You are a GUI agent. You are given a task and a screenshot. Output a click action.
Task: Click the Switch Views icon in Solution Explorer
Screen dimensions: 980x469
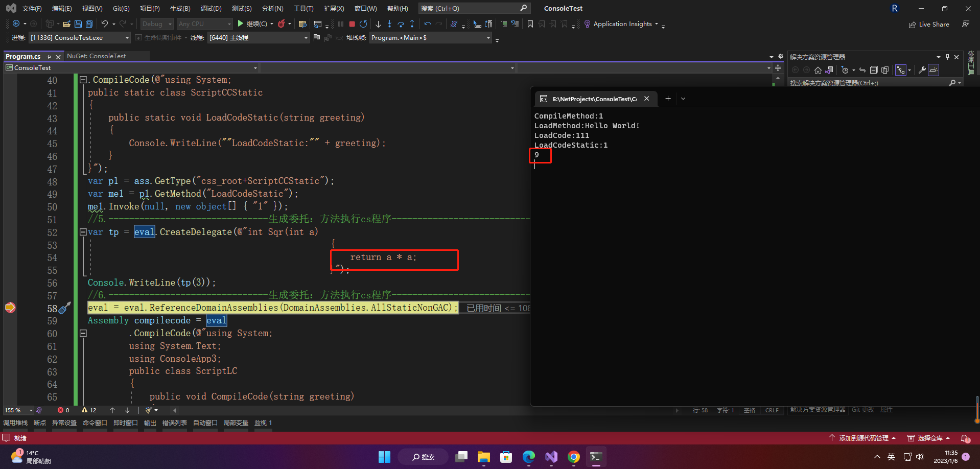[x=829, y=70]
